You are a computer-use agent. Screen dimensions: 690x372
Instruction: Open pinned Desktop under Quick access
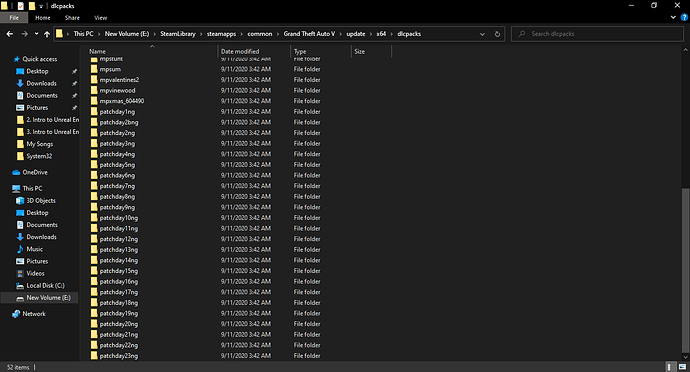coord(37,71)
